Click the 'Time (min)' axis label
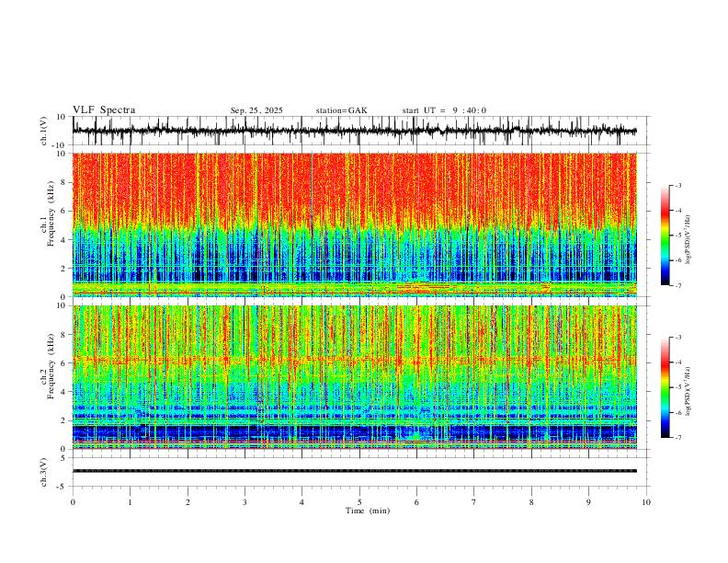728x563 pixels. (x=368, y=511)
